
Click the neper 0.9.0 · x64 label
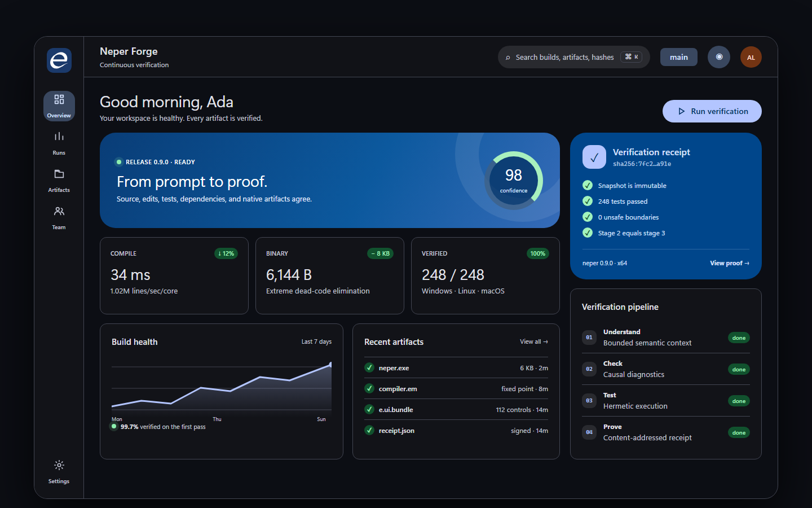(x=604, y=263)
